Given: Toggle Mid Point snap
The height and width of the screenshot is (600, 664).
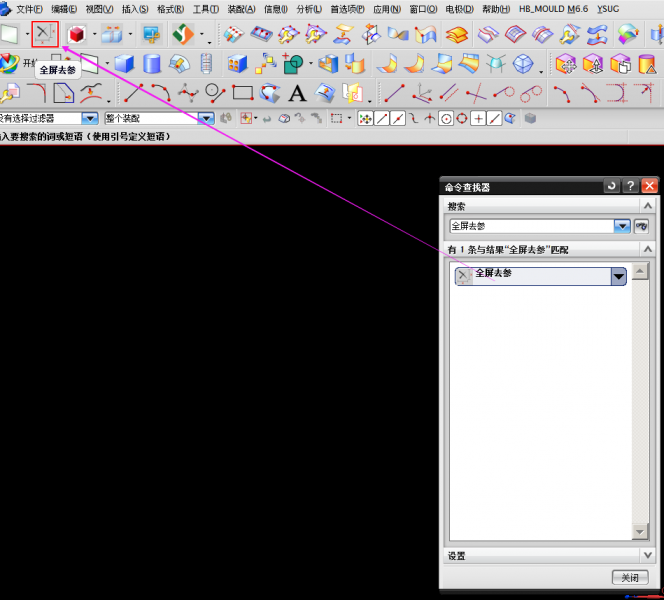Looking at the screenshot, I should click(398, 119).
